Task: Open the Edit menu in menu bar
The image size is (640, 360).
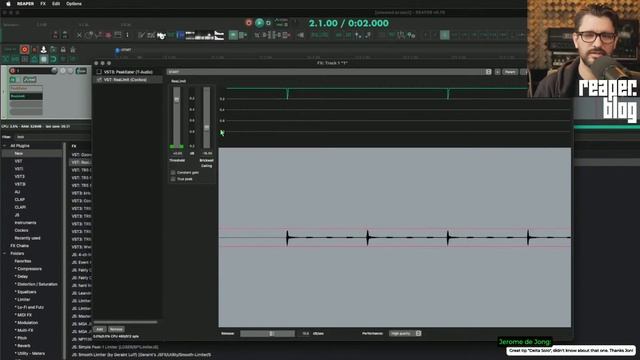Action: click(x=56, y=4)
